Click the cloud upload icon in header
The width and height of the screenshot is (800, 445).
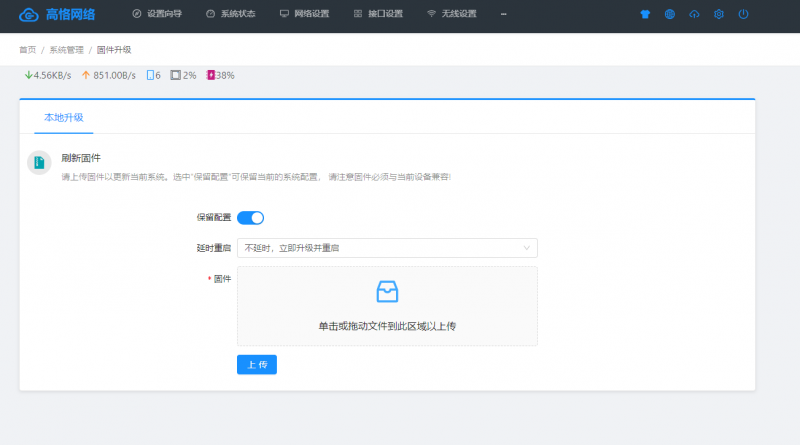(695, 15)
